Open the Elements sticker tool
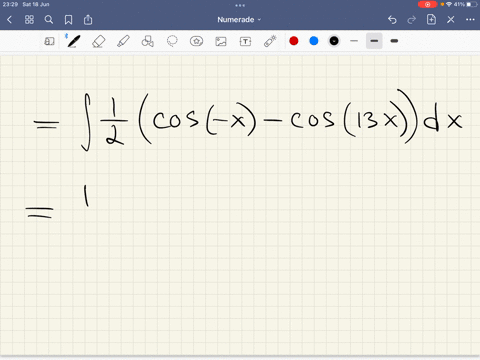Viewport: 480px width, 360px height. pos(196,41)
